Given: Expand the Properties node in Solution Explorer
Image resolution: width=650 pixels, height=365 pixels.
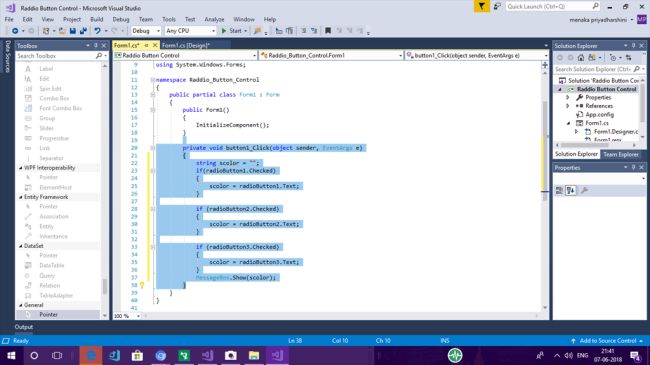Looking at the screenshot, I should tap(568, 97).
